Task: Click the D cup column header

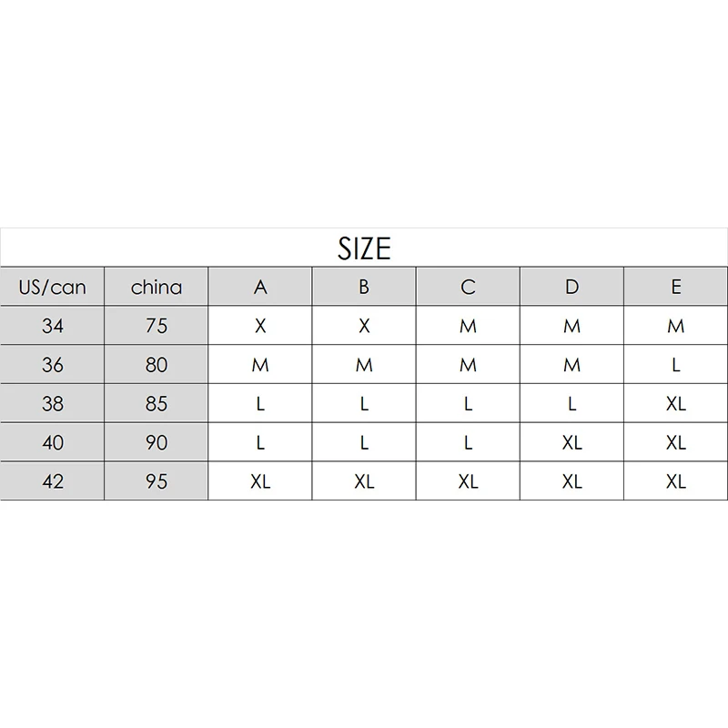Action: (572, 287)
